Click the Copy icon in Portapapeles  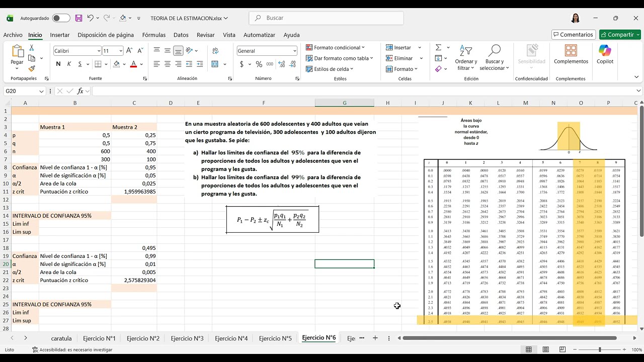pyautogui.click(x=32, y=58)
